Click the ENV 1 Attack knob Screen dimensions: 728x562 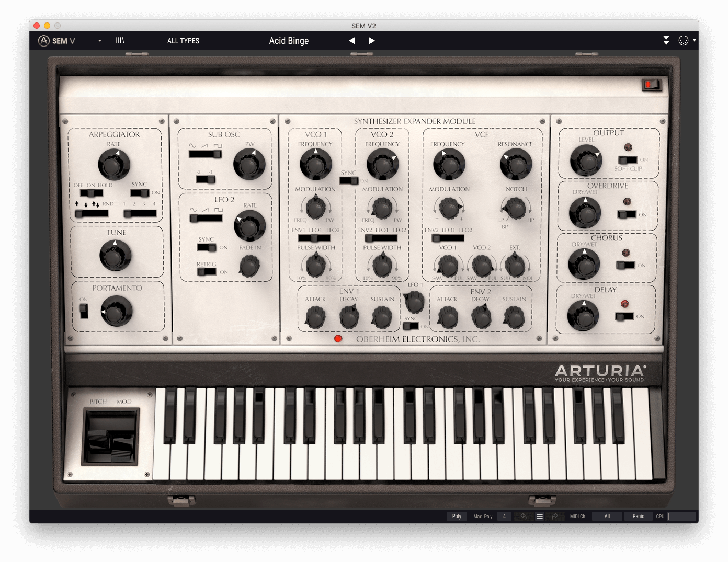315,317
